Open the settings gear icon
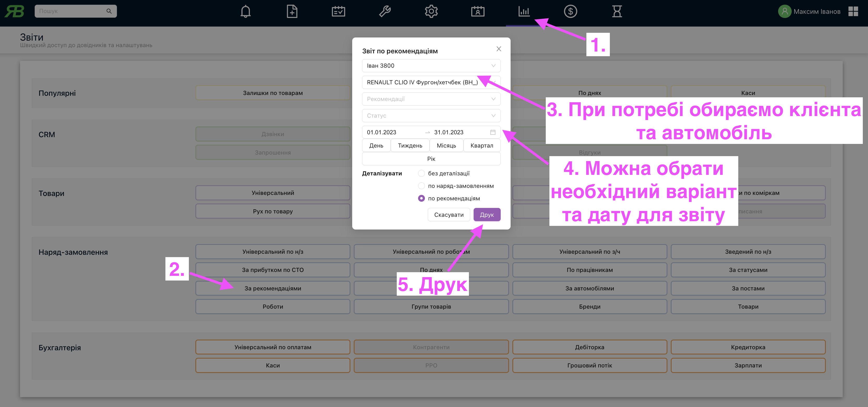This screenshot has height=407, width=868. pos(431,11)
